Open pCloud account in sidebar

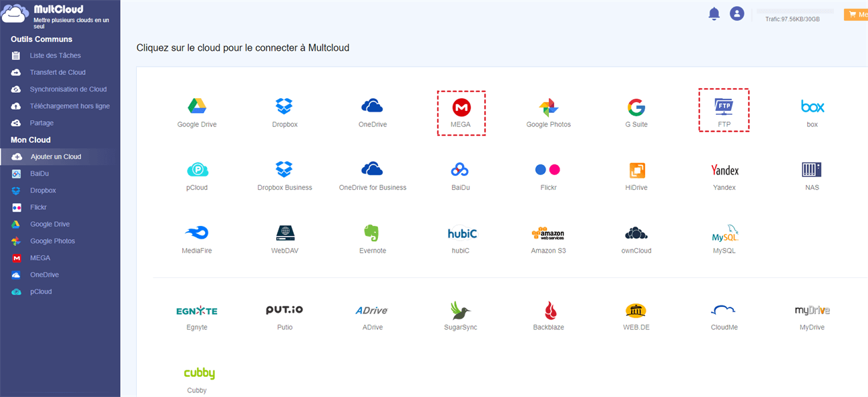41,291
